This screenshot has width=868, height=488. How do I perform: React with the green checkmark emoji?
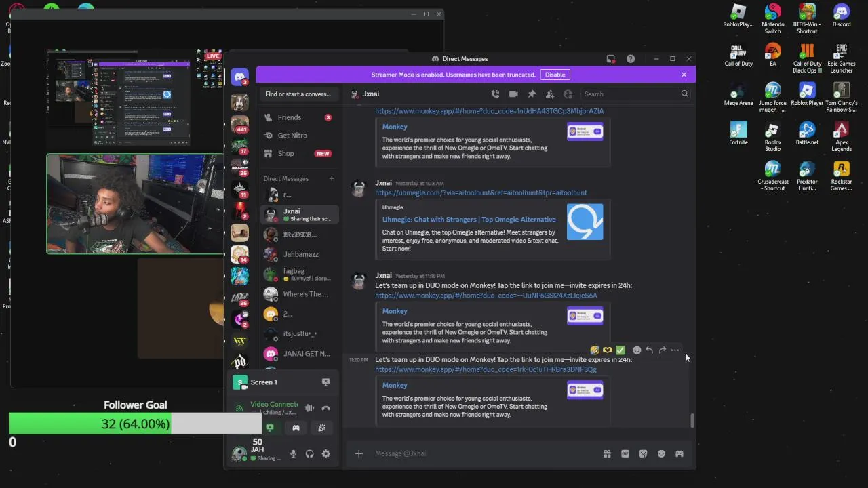[620, 350]
